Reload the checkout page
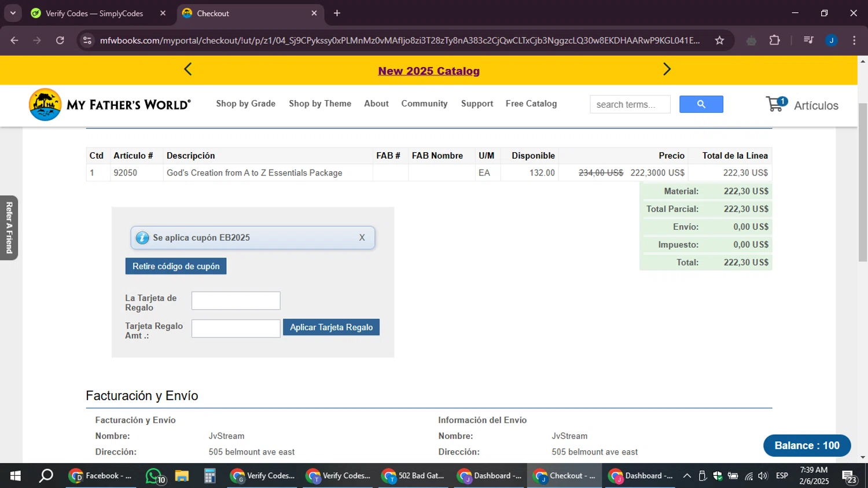This screenshot has width=868, height=488. (60, 41)
